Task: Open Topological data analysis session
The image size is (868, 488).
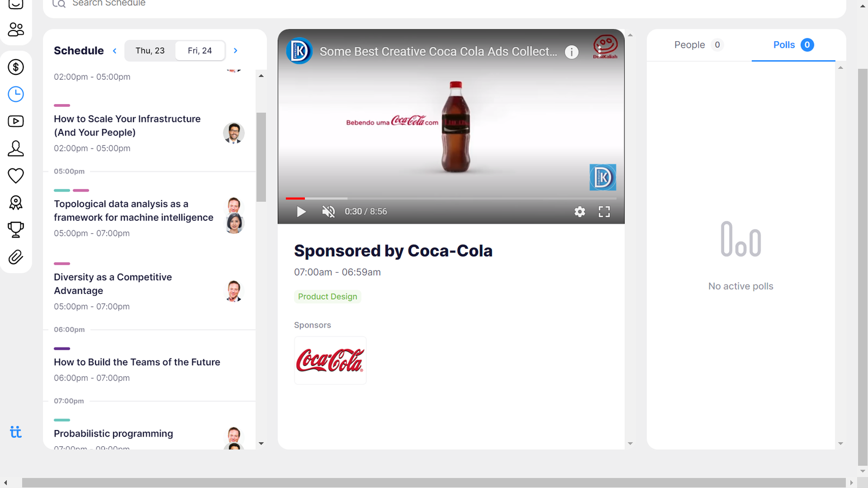Action: coord(149,214)
